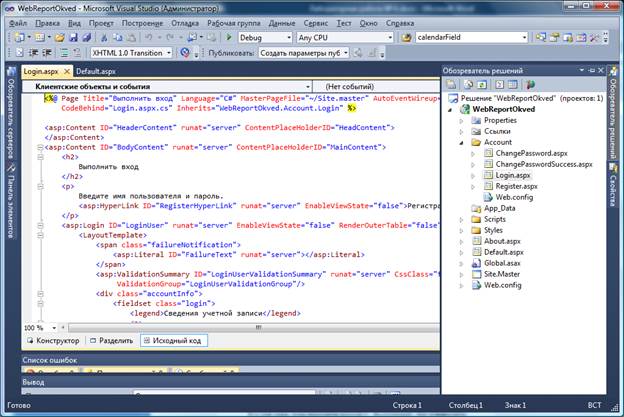Click the Solution Explorer toolbar icon at far right
The image size is (624, 417).
click(x=540, y=38)
